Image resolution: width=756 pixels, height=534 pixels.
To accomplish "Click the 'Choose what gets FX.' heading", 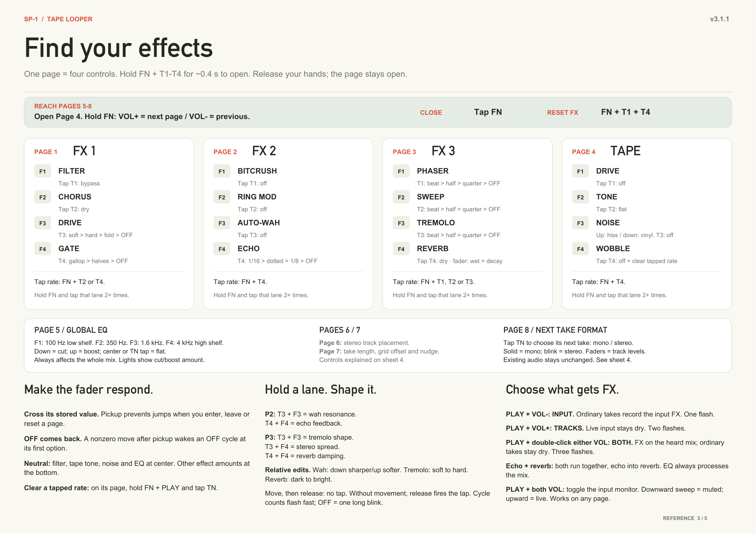I will click(563, 390).
